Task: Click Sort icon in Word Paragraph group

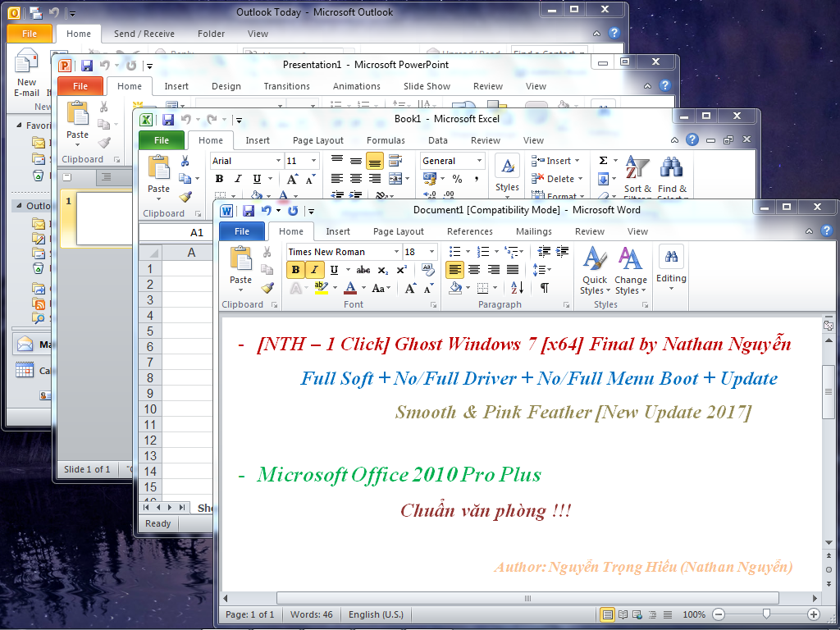Action: 517,288
